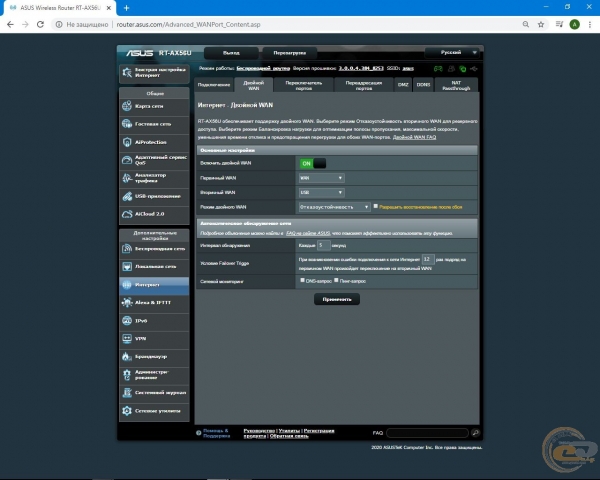The height and width of the screenshot is (480, 600).
Task: Open the Обратная связь feedback link
Action: click(x=289, y=436)
